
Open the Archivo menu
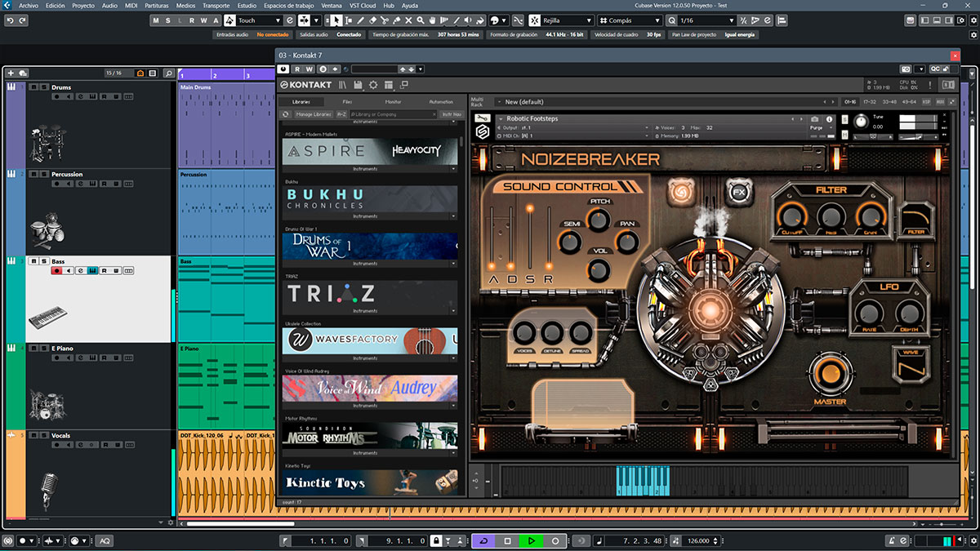pos(28,5)
